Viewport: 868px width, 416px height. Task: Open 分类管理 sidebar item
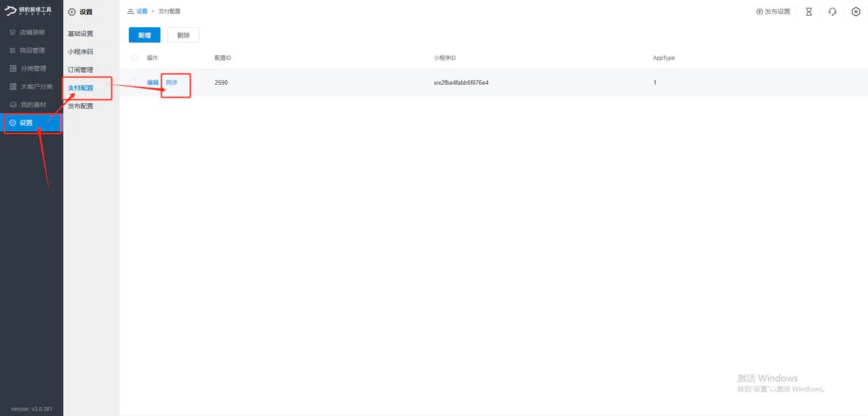pyautogui.click(x=31, y=69)
